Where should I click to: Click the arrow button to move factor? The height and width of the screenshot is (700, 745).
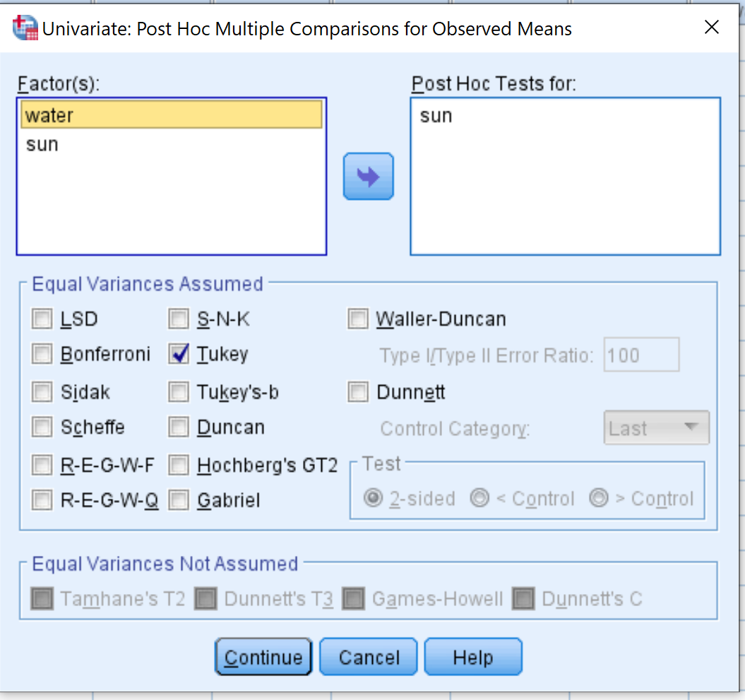(368, 177)
